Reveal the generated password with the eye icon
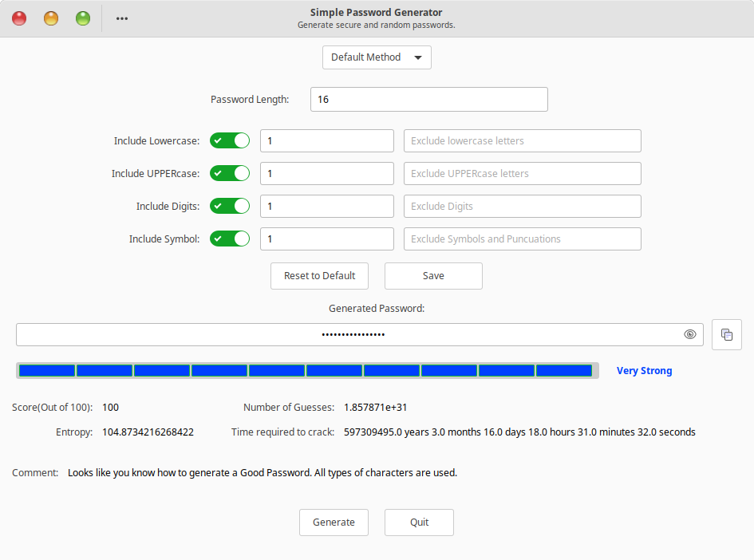The width and height of the screenshot is (754, 560). (689, 334)
